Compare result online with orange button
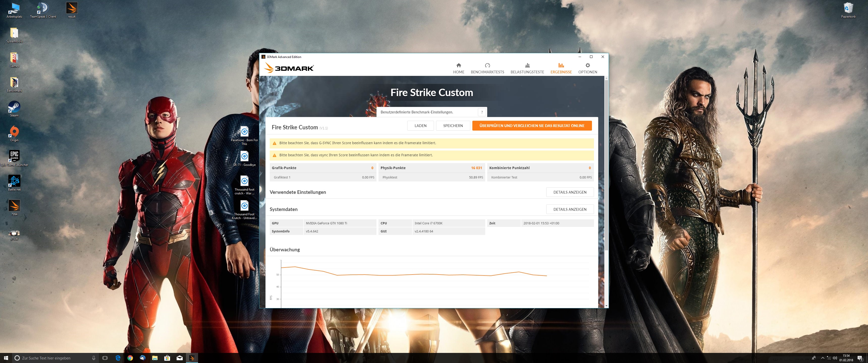Screen dimensions: 868x363 [x=532, y=126]
